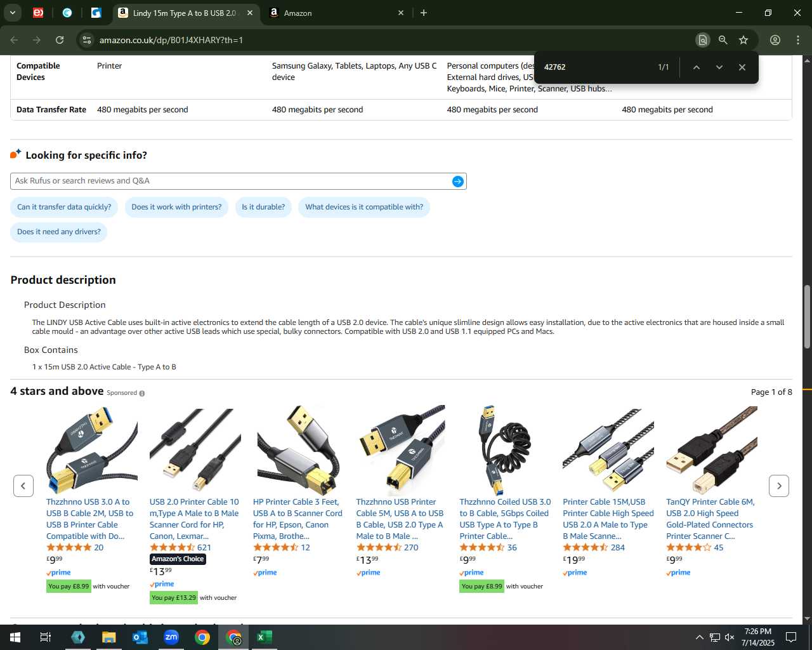This screenshot has height=650, width=812.
Task: Bookmark this page with the star
Action: [x=743, y=40]
